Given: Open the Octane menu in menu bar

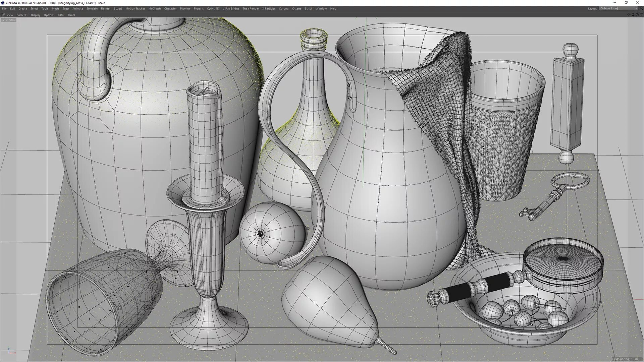Looking at the screenshot, I should point(297,9).
